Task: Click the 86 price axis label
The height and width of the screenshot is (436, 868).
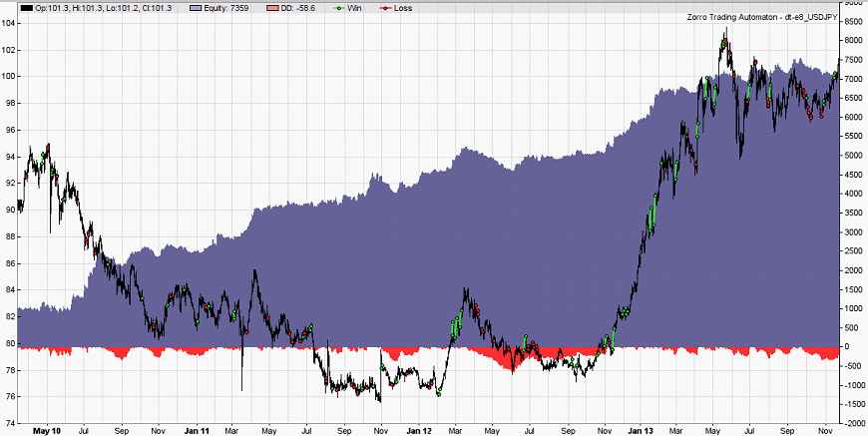Action: tap(9, 264)
